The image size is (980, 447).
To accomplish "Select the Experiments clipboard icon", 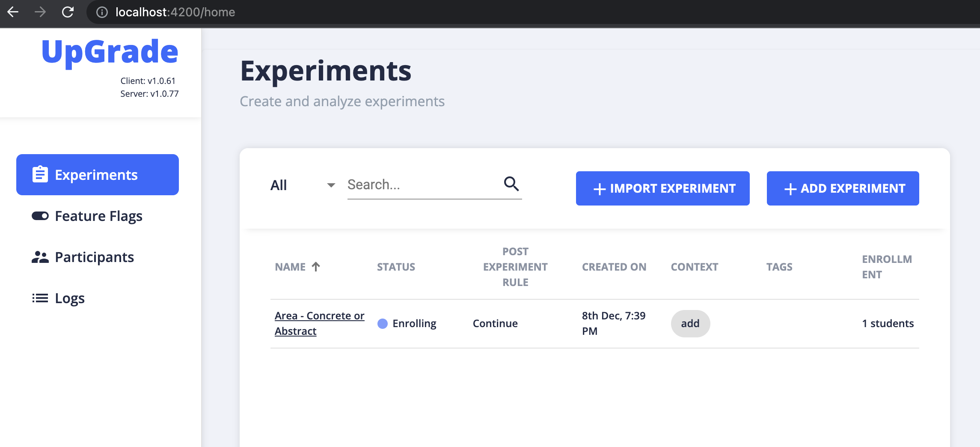I will pyautogui.click(x=39, y=174).
